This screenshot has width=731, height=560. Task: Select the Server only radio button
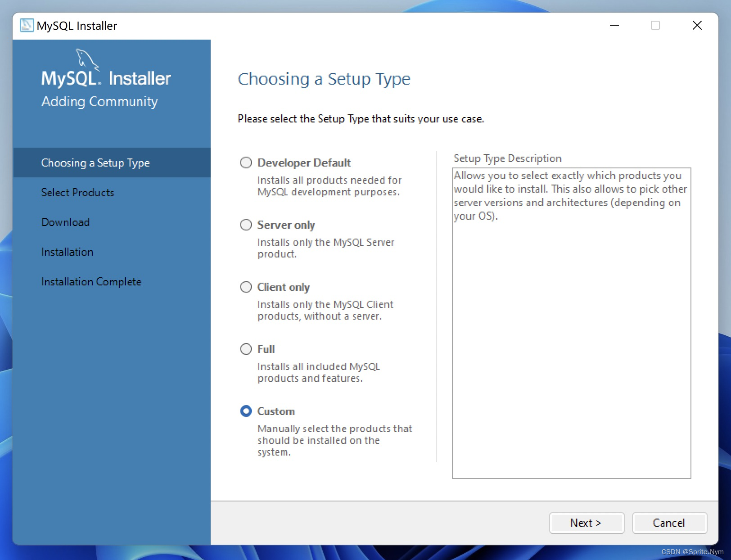point(246,225)
